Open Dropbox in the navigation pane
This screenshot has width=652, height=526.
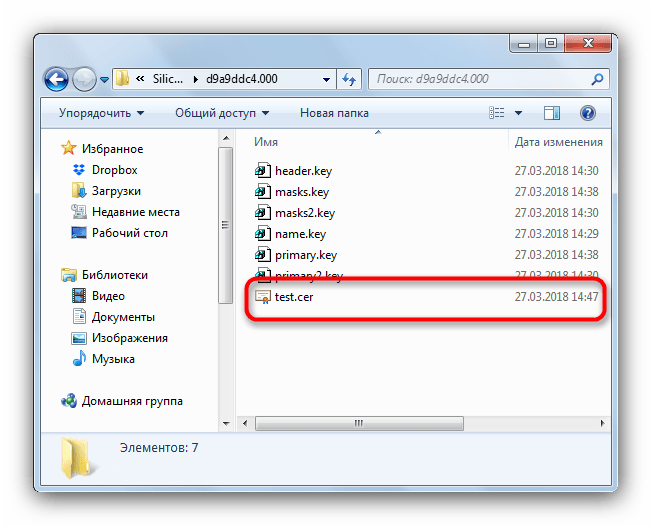[x=114, y=170]
